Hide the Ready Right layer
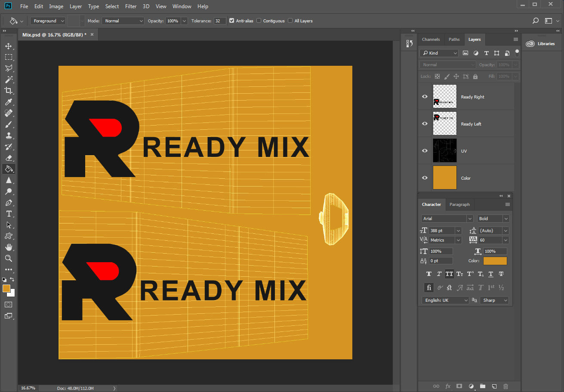The image size is (564, 392). point(425,97)
